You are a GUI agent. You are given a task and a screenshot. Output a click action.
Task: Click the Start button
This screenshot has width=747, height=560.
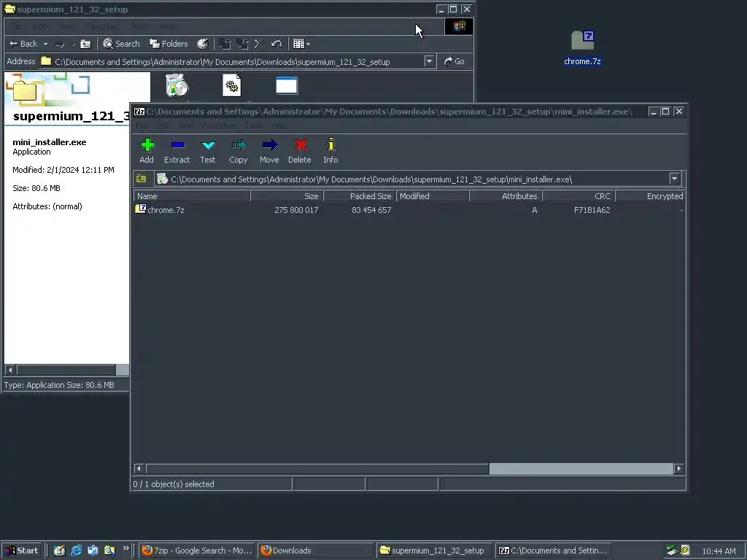(22, 551)
